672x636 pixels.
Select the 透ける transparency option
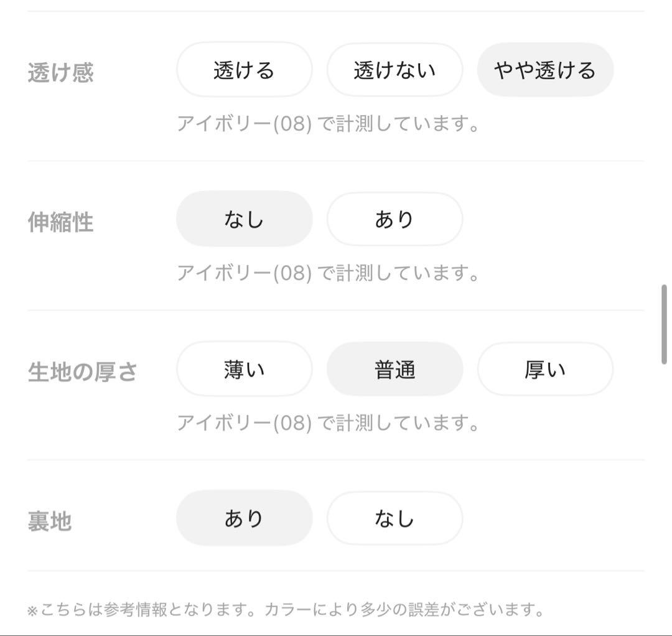click(245, 70)
